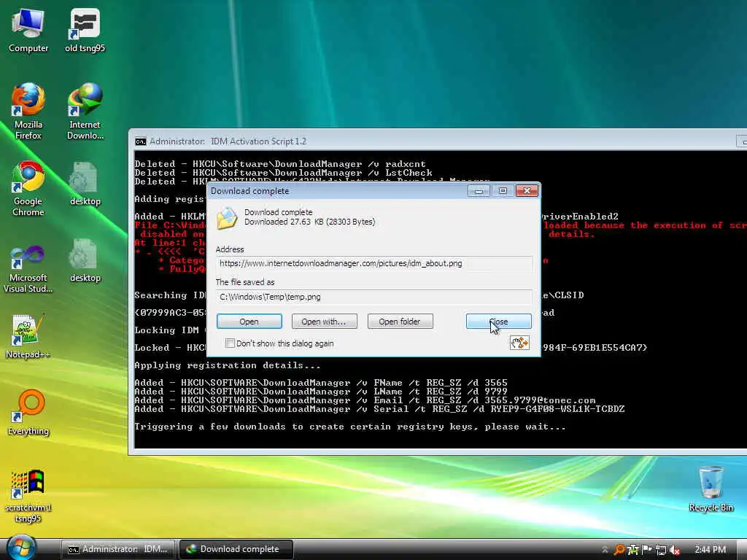Select the upper 'desktop' file icon

click(85, 183)
